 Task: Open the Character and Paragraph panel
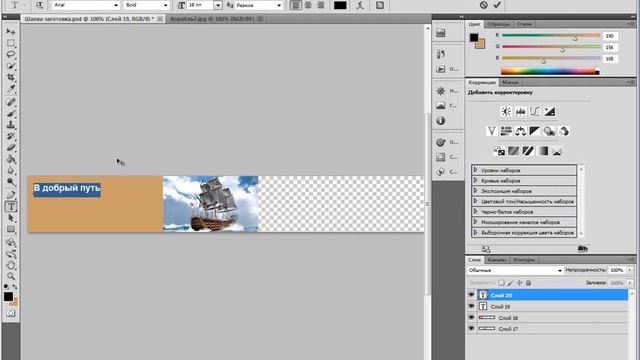[380, 5]
